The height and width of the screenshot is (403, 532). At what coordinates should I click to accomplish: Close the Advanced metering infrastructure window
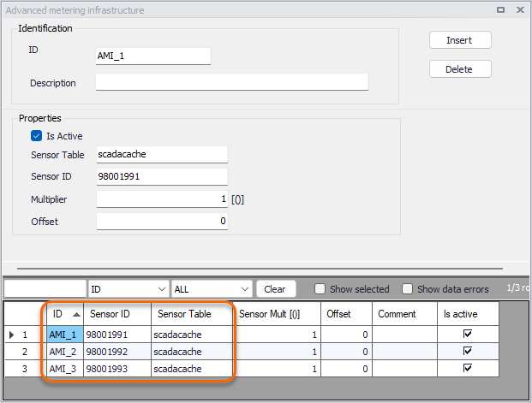[520, 9]
